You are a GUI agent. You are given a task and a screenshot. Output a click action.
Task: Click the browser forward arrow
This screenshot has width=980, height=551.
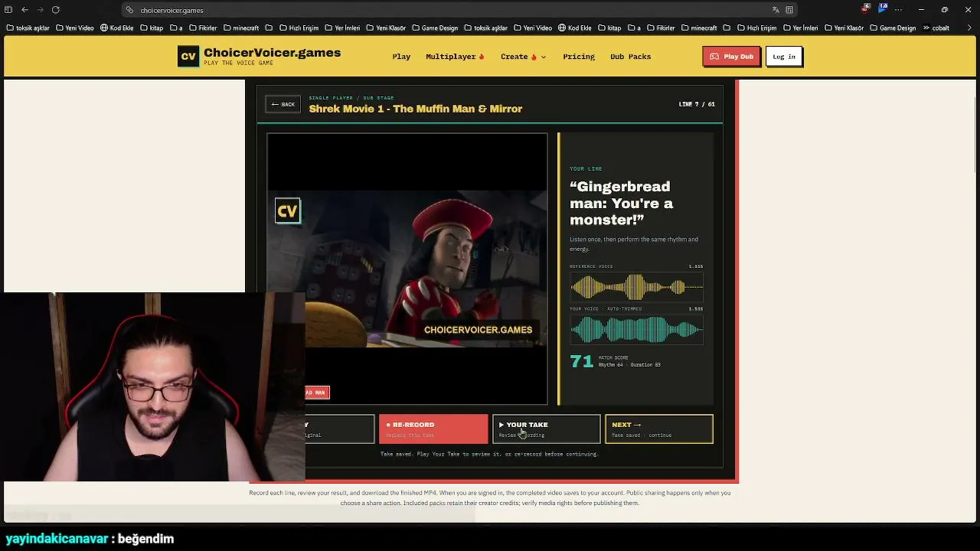click(40, 10)
